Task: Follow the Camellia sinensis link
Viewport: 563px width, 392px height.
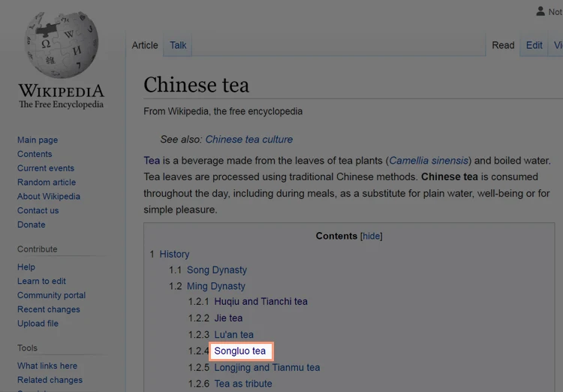Action: pos(429,160)
